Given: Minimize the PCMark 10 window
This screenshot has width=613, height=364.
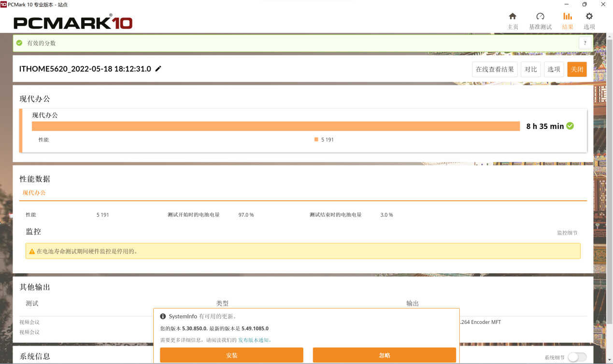Looking at the screenshot, I should 566,4.
